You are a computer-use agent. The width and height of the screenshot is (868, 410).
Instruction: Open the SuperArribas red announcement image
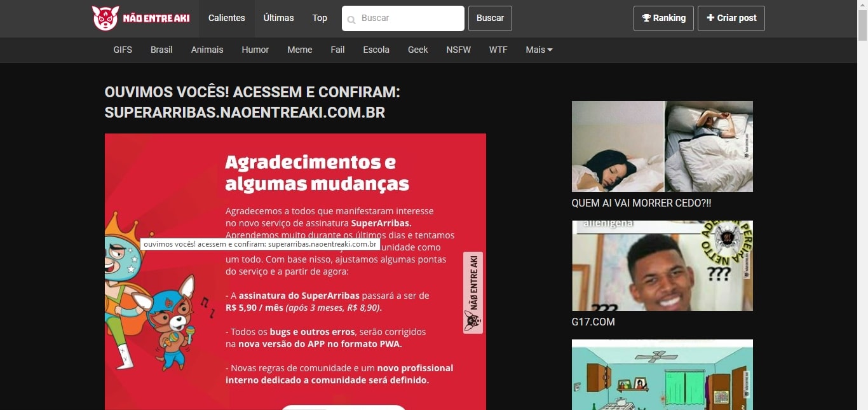295,271
